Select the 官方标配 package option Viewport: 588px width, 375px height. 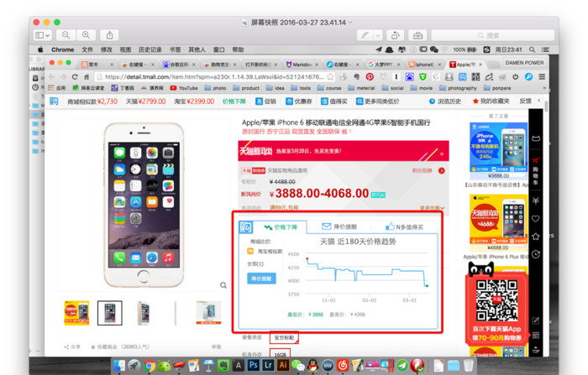click(x=284, y=338)
